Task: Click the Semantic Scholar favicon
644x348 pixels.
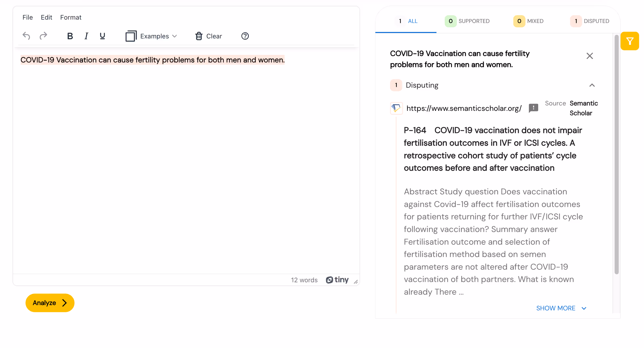Action: click(396, 108)
